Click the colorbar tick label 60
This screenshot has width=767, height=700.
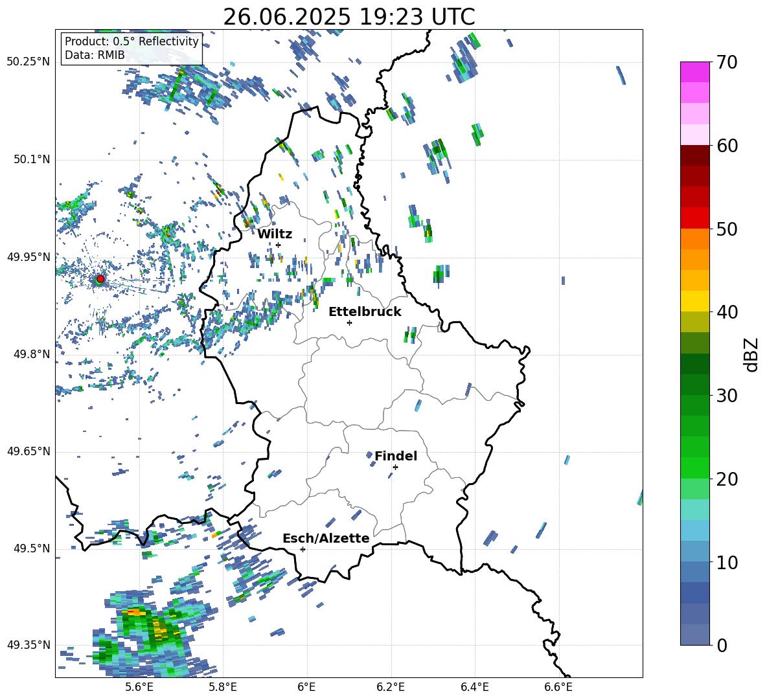[x=726, y=146]
